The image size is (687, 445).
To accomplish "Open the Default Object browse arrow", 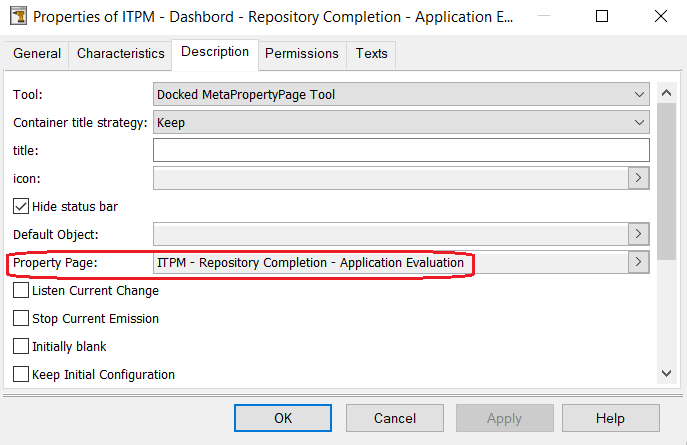I will 638,234.
